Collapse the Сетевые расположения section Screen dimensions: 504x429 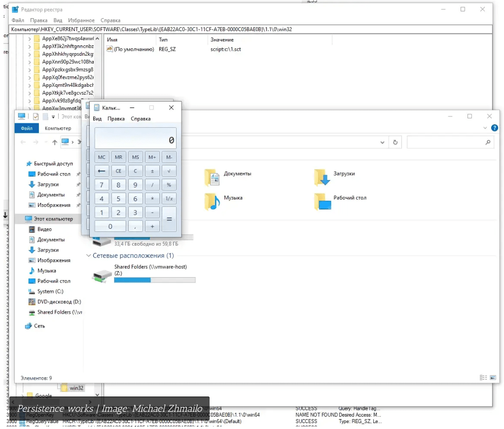point(89,256)
